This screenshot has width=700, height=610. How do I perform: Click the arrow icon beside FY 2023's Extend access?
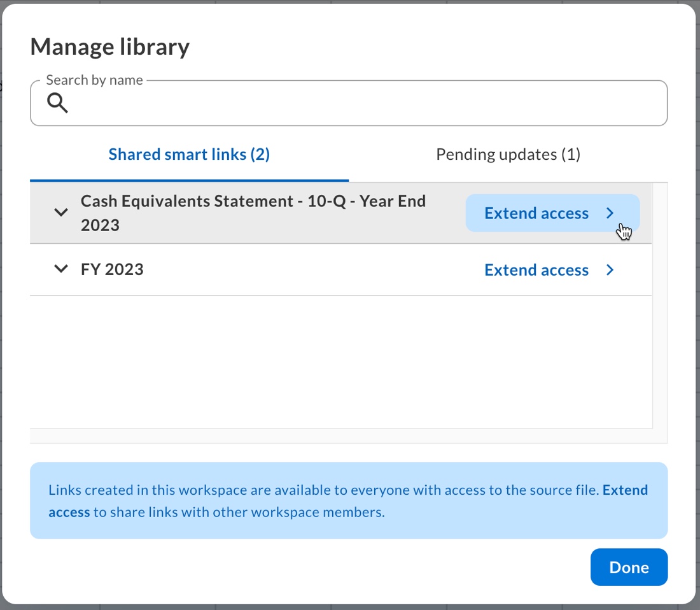(610, 269)
